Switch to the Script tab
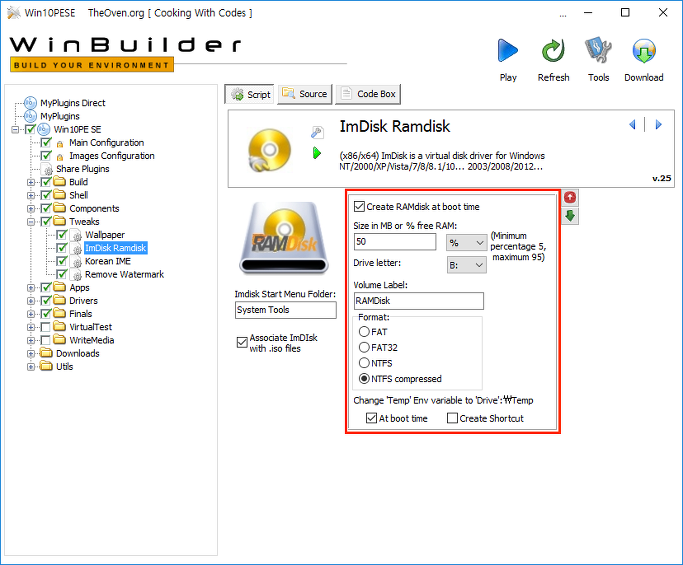683x565 pixels. pyautogui.click(x=250, y=94)
